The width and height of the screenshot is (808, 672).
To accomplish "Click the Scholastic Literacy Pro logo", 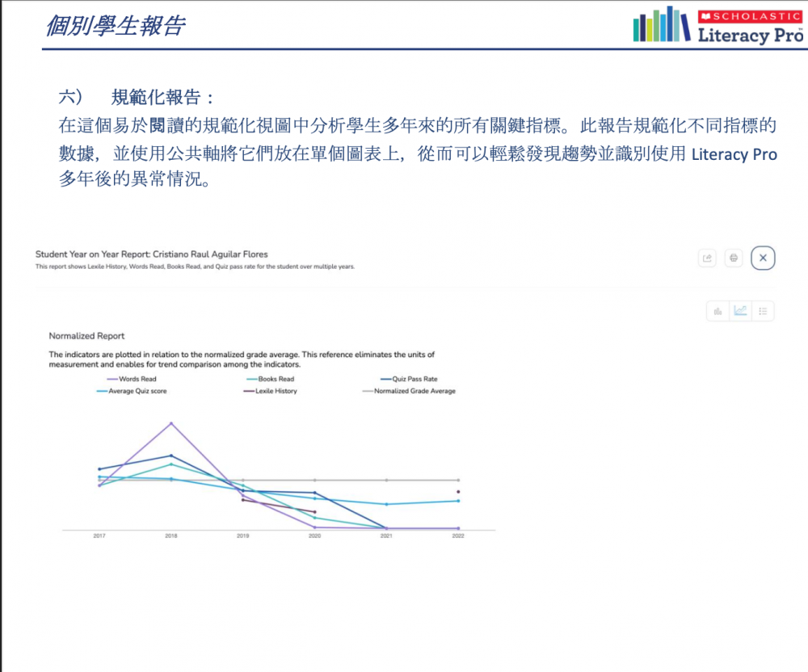I will [x=718, y=26].
